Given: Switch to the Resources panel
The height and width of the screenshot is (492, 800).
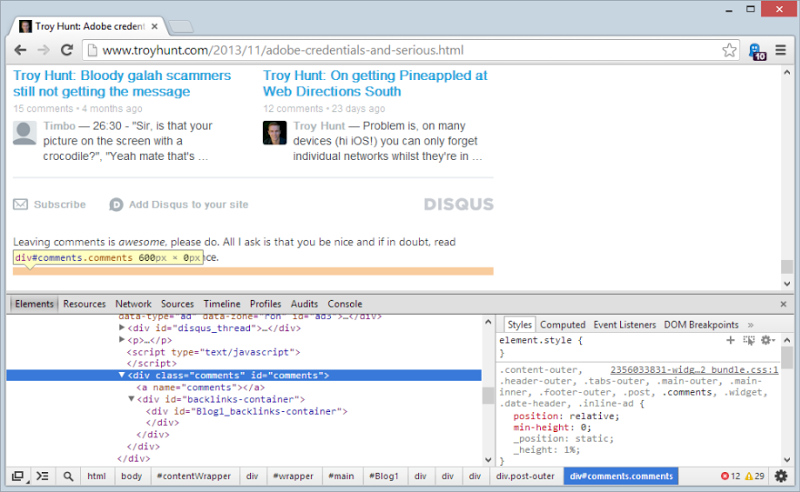Looking at the screenshot, I should pos(84,304).
